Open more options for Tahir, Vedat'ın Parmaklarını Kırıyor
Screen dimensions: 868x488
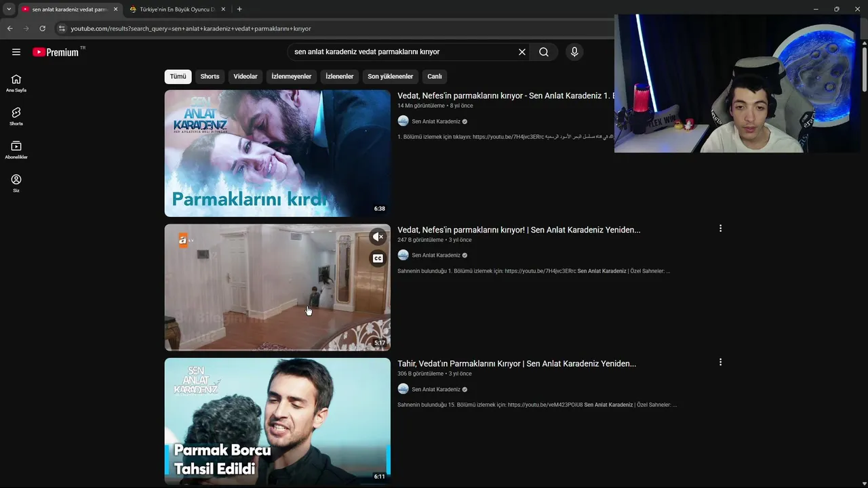(720, 362)
